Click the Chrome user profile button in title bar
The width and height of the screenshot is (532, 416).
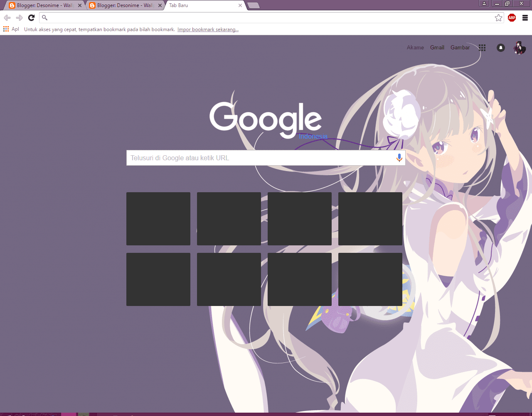click(484, 3)
